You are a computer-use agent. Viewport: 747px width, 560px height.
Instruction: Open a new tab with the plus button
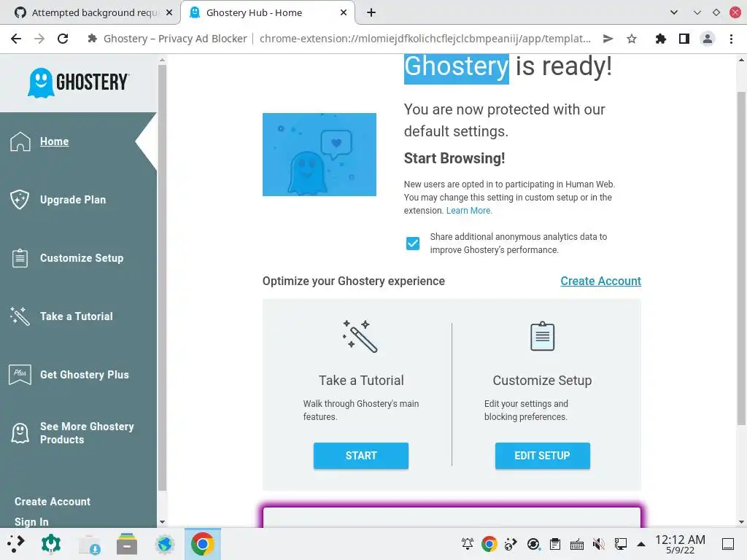tap(371, 12)
